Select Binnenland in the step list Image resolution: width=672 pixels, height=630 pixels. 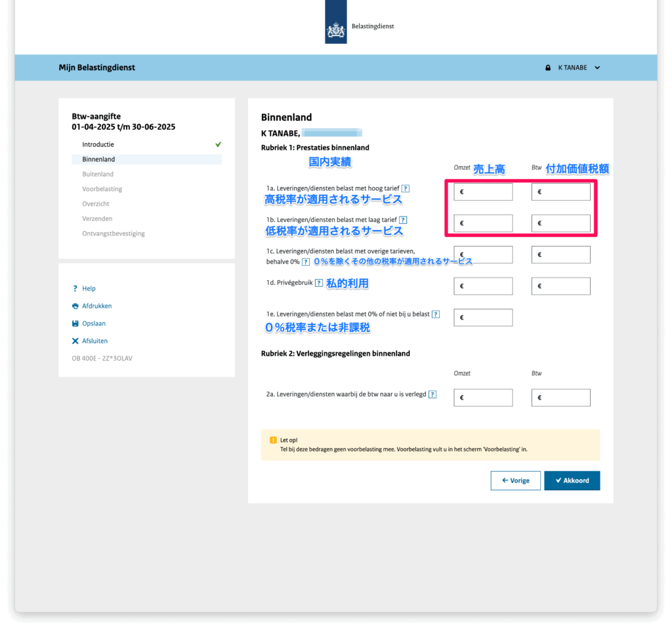tap(98, 159)
